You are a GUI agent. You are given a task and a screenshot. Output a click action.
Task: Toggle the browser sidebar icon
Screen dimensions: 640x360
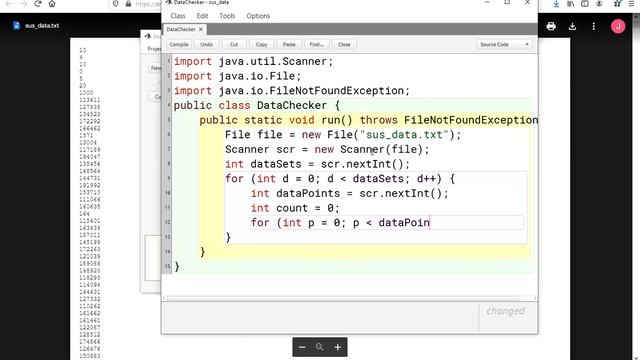(x=585, y=4)
